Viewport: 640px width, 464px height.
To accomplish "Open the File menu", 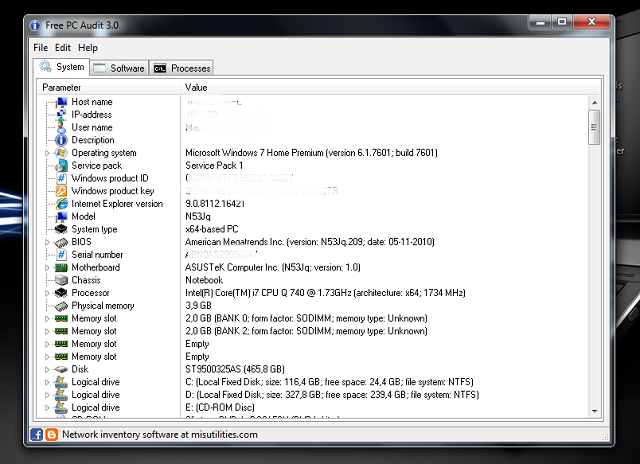I will [x=40, y=48].
